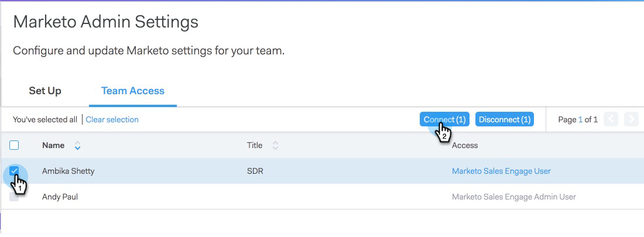
Task: Click Marketo Sales Engage Admin User access
Action: (x=513, y=197)
